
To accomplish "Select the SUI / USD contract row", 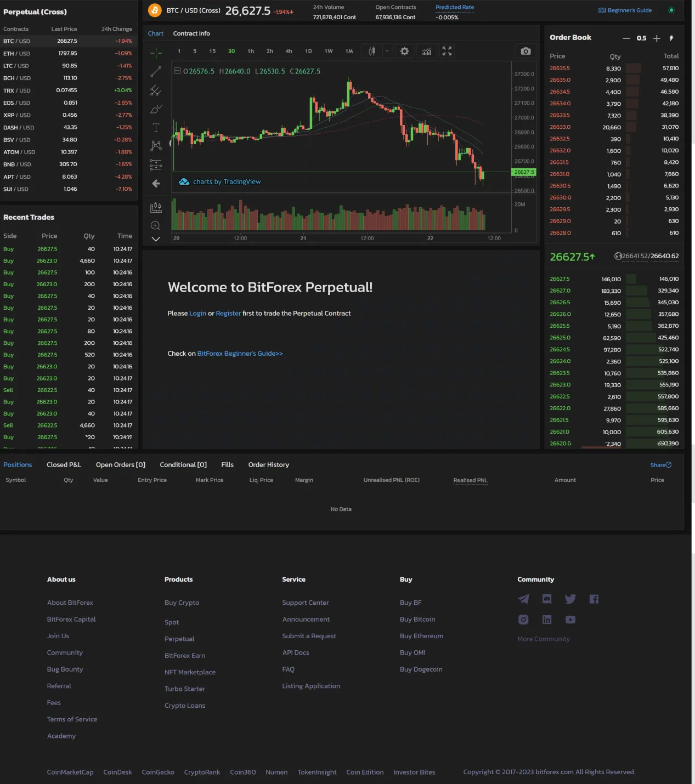I will [x=68, y=189].
